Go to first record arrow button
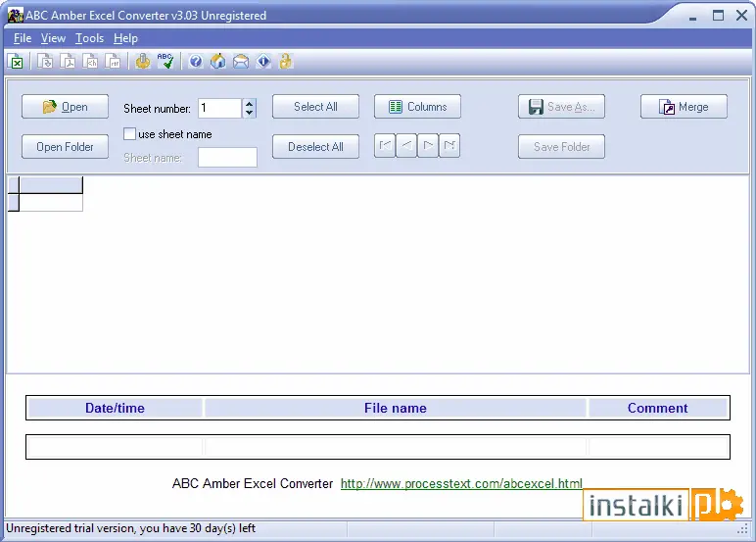The width and height of the screenshot is (756, 542). coord(385,146)
